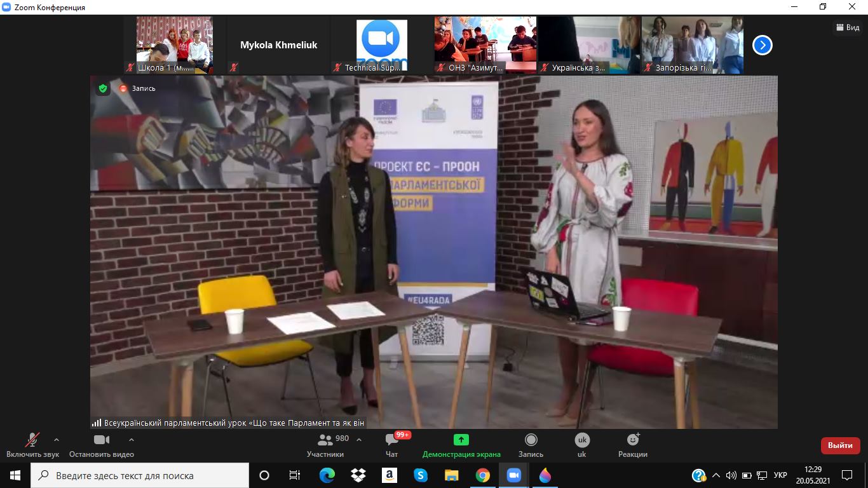Select Запорізька гі... participant thumbnail
The width and height of the screenshot is (868, 488).
(x=693, y=45)
